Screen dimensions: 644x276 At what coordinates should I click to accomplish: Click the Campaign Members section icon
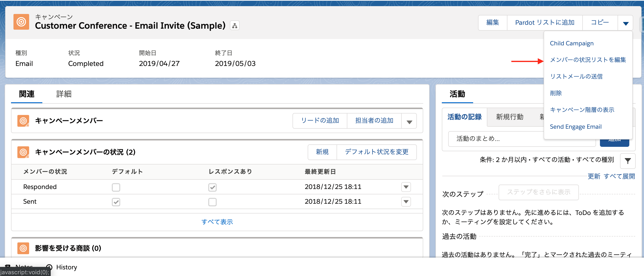click(23, 121)
